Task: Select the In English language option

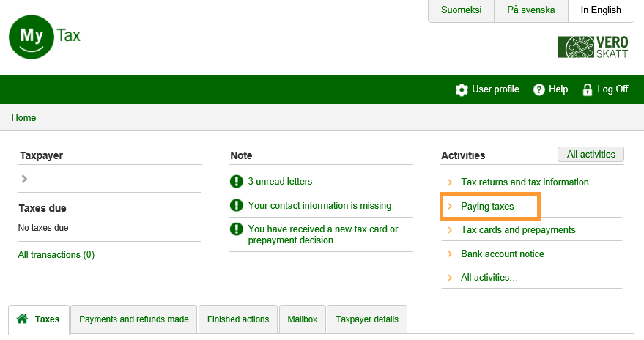Action: (x=600, y=10)
